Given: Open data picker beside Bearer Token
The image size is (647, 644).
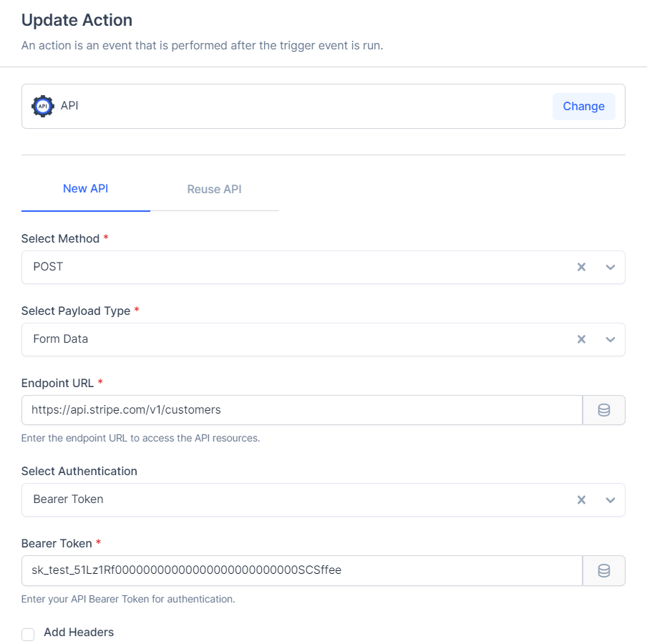Looking at the screenshot, I should (603, 570).
